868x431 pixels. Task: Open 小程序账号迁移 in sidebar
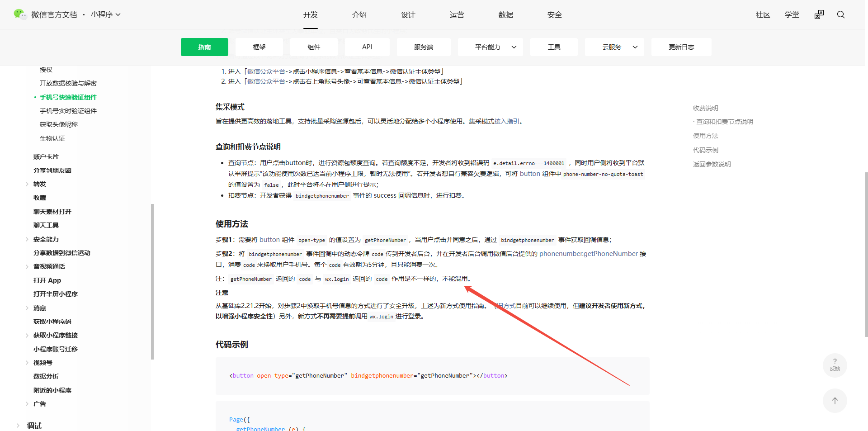56,349
